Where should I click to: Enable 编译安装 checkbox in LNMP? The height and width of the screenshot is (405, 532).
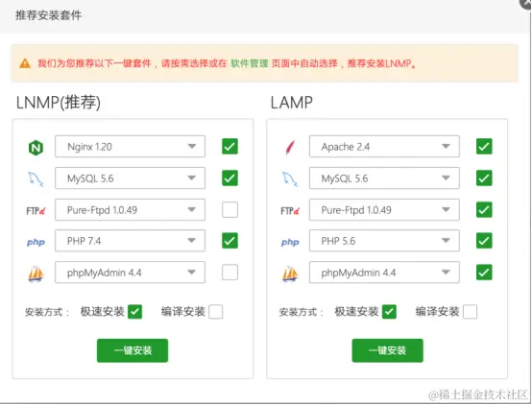pos(215,312)
